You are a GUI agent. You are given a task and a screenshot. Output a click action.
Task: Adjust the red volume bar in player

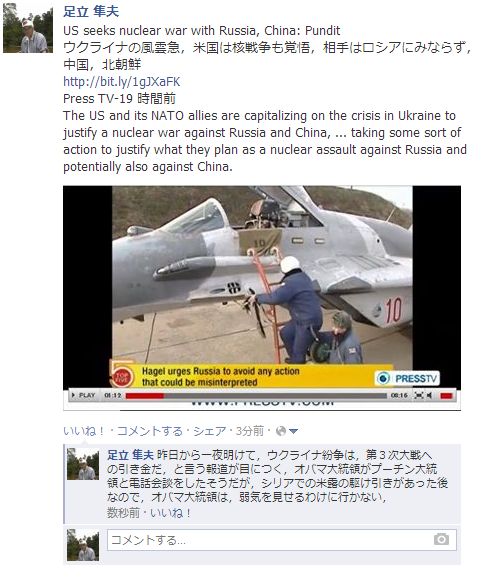tap(446, 396)
